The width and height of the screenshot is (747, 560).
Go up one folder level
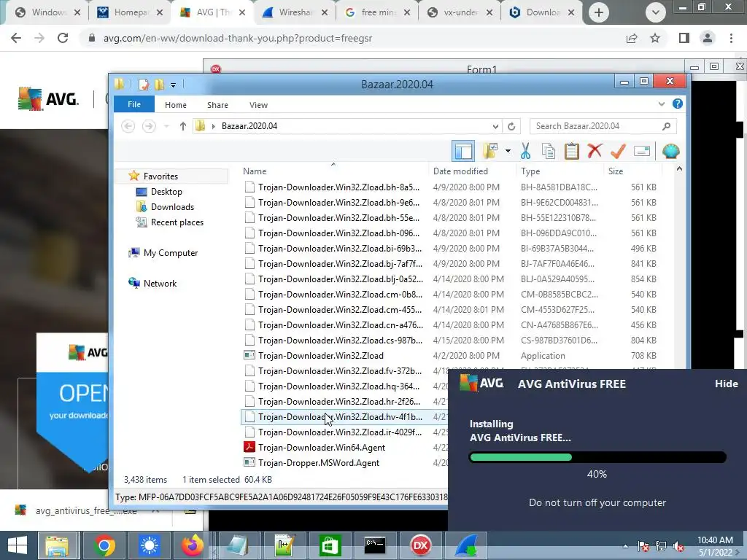tap(182, 126)
